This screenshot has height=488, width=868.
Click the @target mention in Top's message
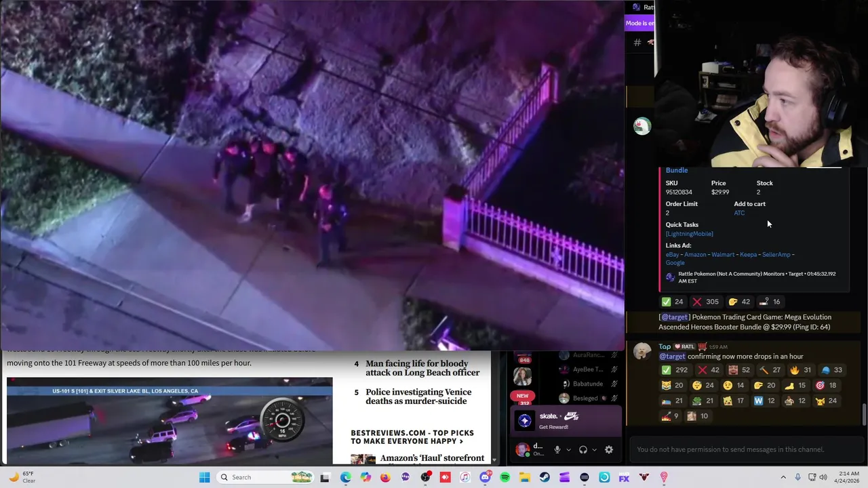672,357
